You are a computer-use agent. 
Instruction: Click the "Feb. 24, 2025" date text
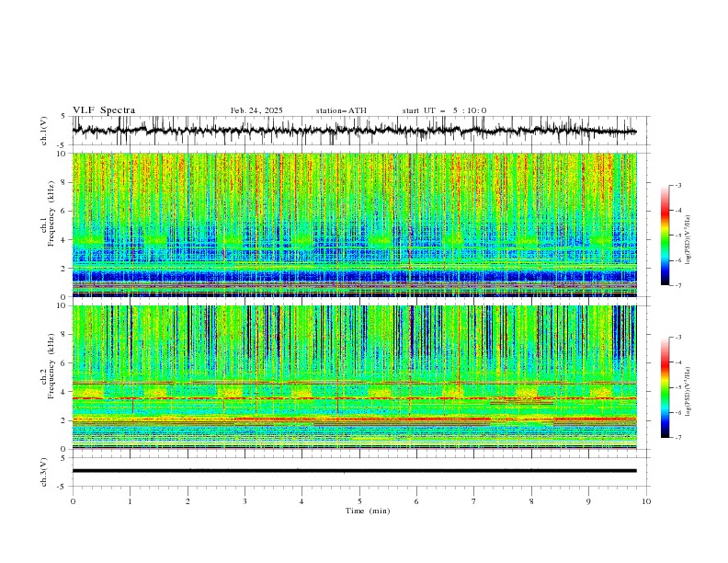tap(256, 110)
